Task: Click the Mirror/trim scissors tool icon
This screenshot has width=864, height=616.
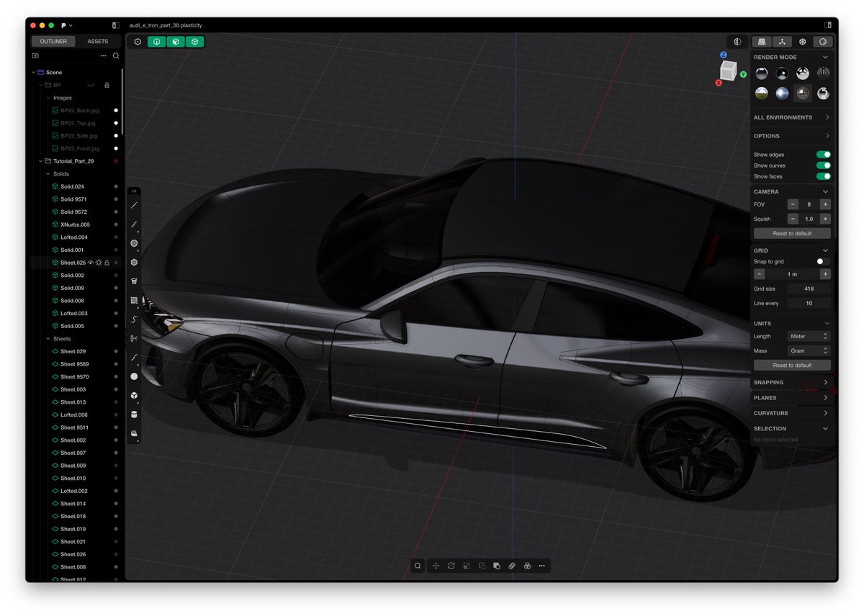Action: [134, 338]
